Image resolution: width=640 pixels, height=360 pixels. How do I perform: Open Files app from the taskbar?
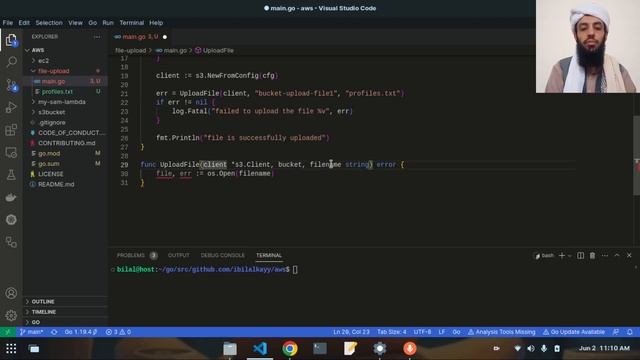pos(230,349)
